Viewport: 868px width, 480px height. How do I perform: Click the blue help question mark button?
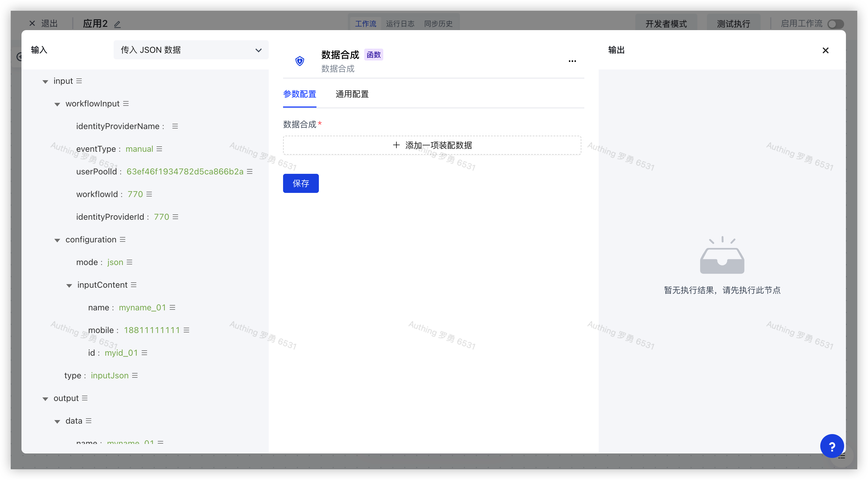(x=832, y=446)
